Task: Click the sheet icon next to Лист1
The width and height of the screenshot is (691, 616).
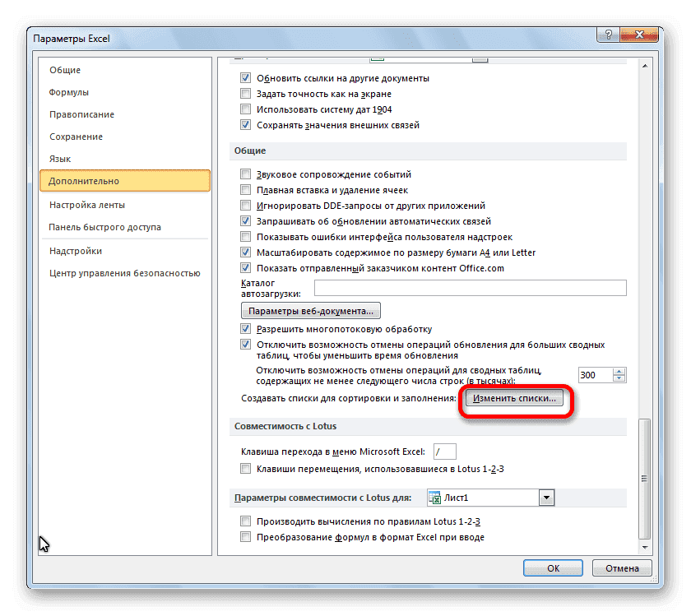Action: 432,497
